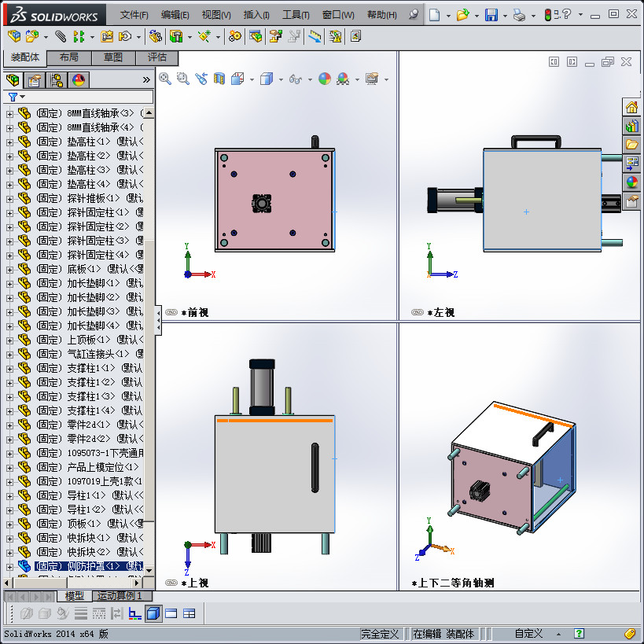Image resolution: width=644 pixels, height=644 pixels.
Task: Click the Section View icon
Action: [219, 79]
